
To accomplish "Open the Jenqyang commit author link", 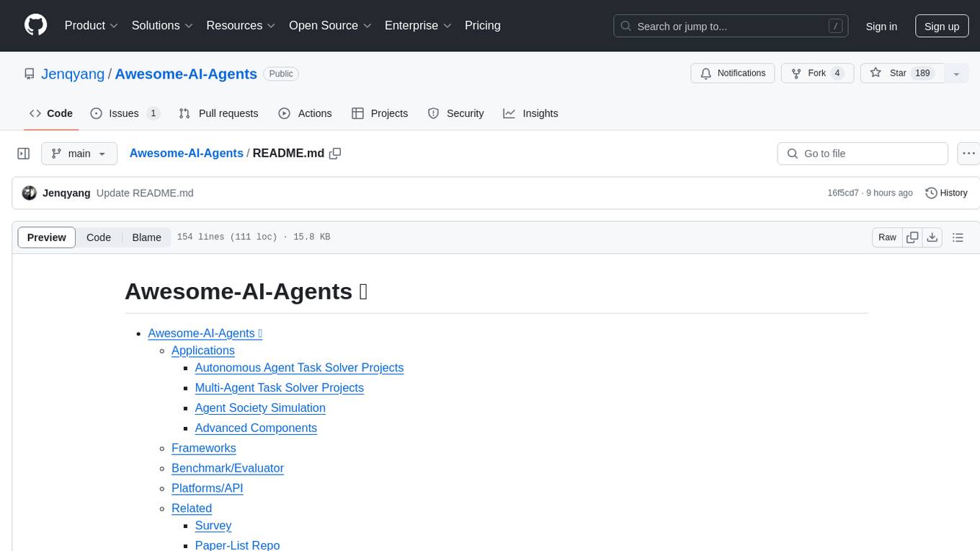I will (x=66, y=193).
